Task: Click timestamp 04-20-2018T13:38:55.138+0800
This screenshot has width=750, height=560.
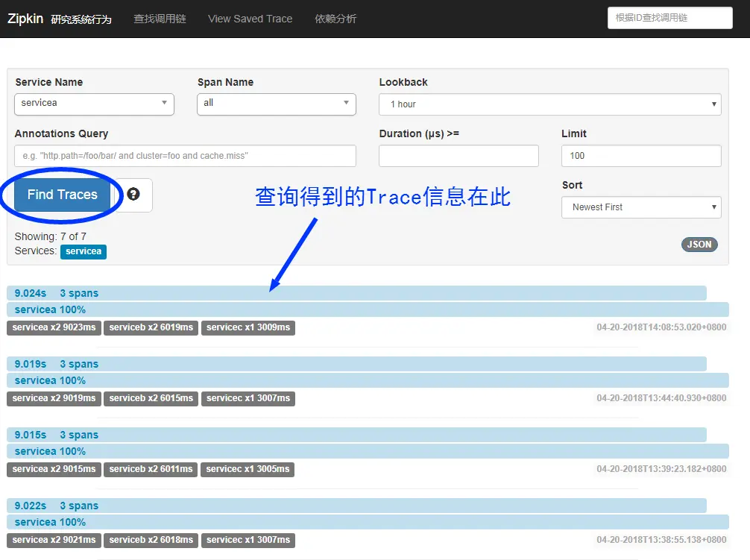Action: coord(661,539)
